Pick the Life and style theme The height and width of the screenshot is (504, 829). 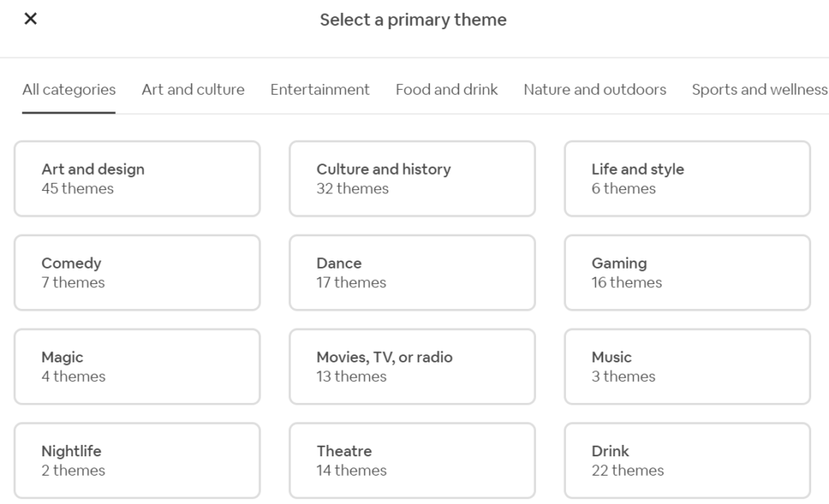[x=687, y=178]
